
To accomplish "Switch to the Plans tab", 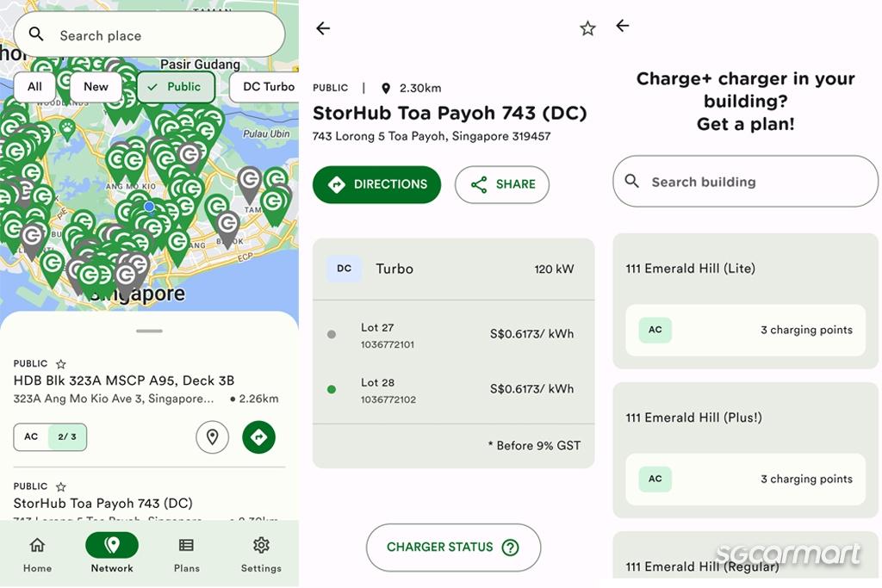I will pos(186,554).
